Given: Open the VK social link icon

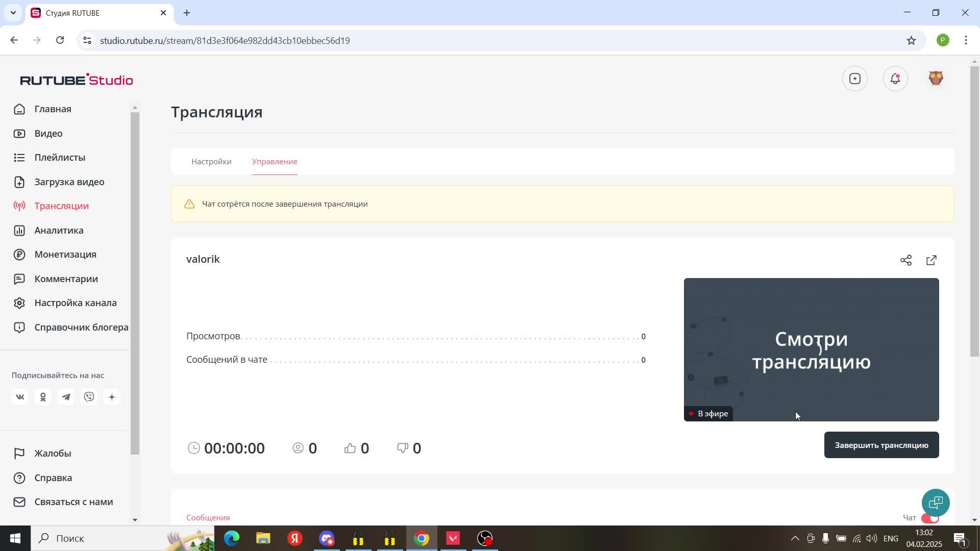Looking at the screenshot, I should (x=20, y=397).
